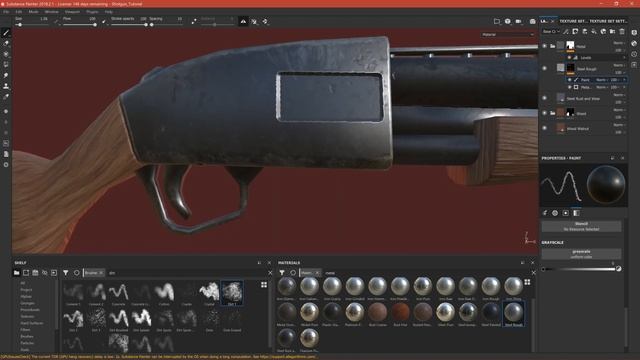Clear Materials search field with X
The image size is (640, 360).
533,273
